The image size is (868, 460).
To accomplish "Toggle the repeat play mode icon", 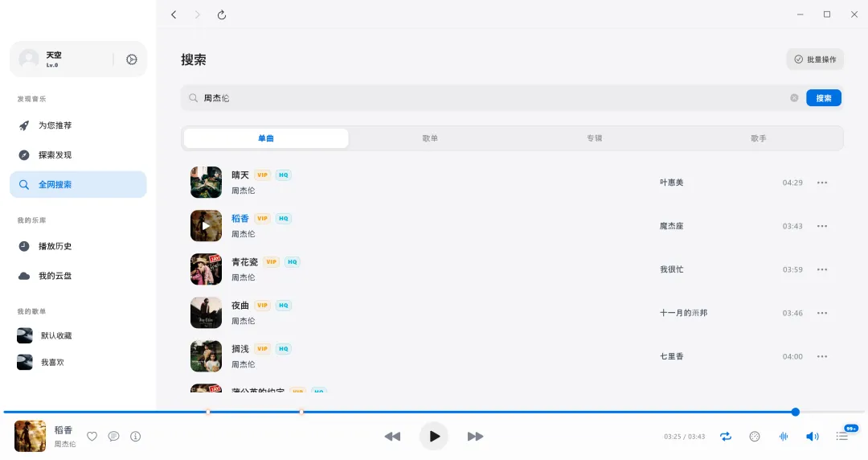I will [x=726, y=437].
